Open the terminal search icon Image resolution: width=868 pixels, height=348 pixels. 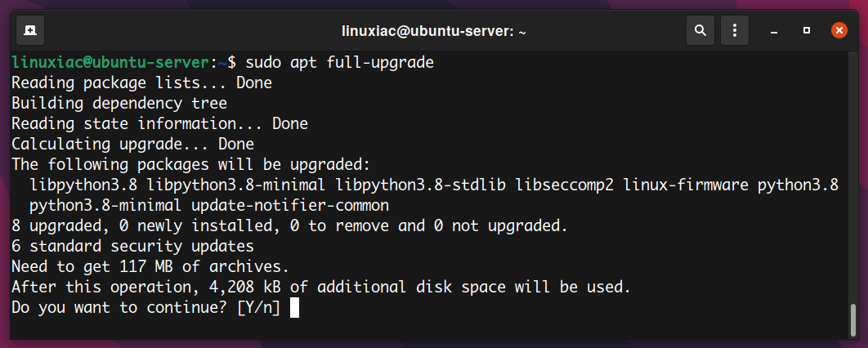700,30
